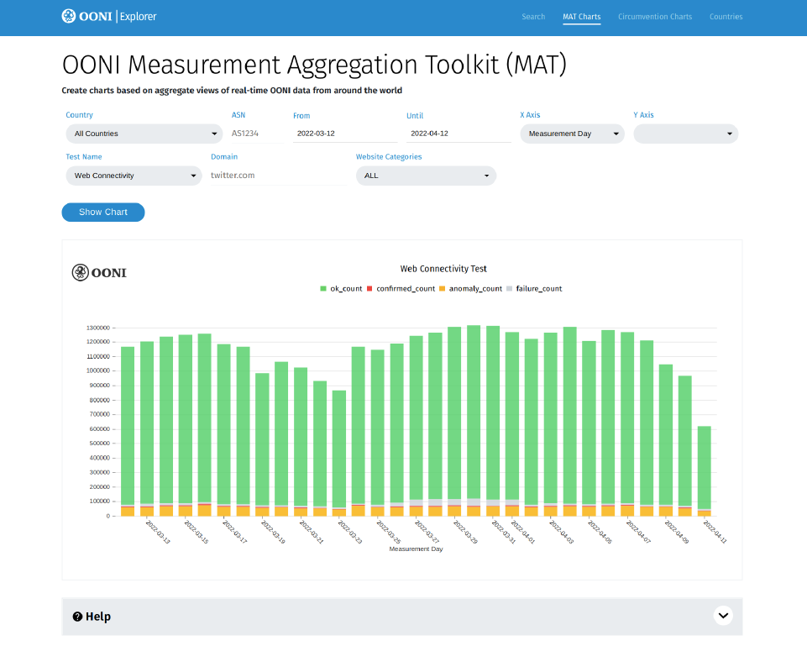Image resolution: width=807 pixels, height=672 pixels.
Task: Click the From date field
Action: (344, 134)
